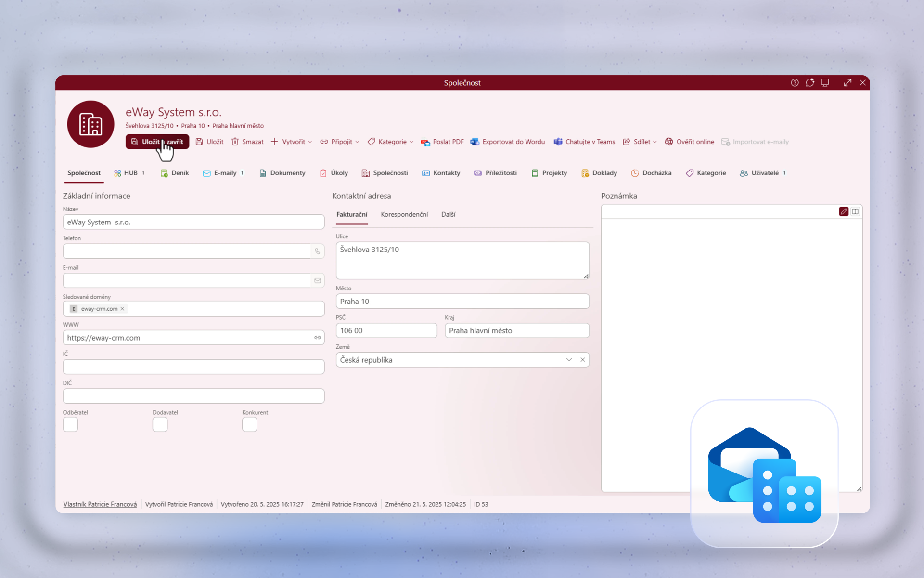The image size is (924, 578).
Task: Click Poslat PDF toolbar button
Action: click(442, 142)
